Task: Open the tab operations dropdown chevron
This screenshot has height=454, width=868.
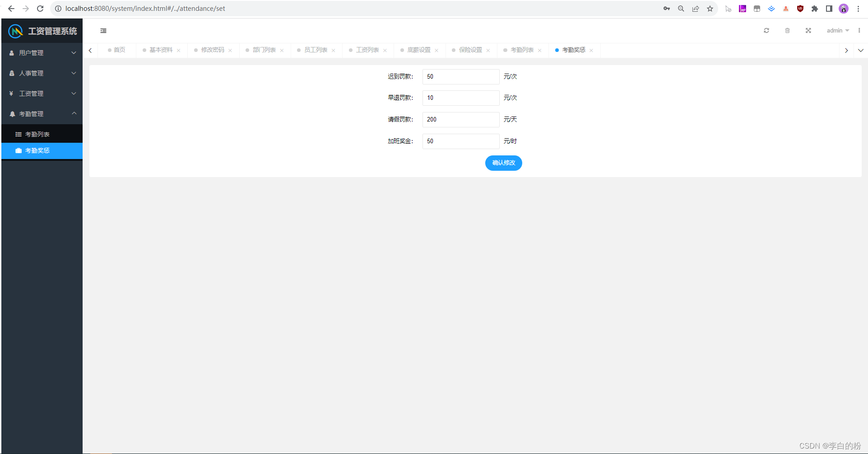Action: (861, 51)
